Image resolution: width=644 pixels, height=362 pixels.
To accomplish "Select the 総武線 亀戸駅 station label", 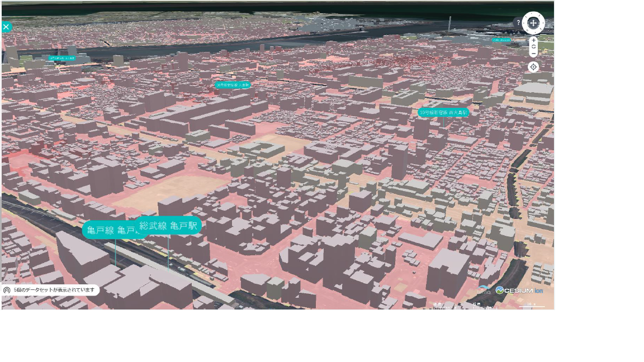I will tap(168, 226).
